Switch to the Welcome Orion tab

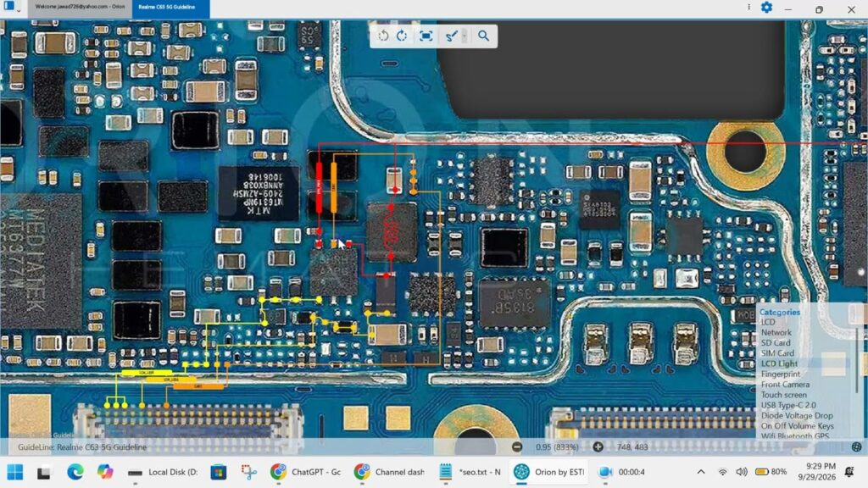point(80,7)
